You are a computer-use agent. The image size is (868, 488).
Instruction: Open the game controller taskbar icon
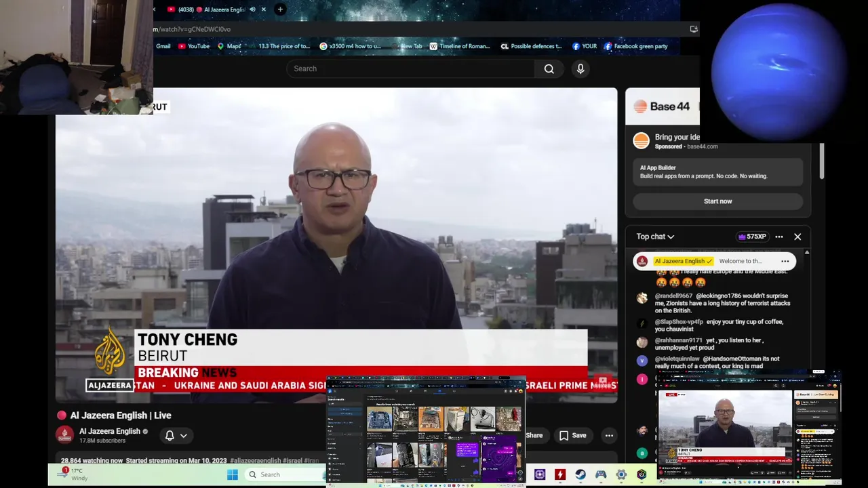pos(601,474)
